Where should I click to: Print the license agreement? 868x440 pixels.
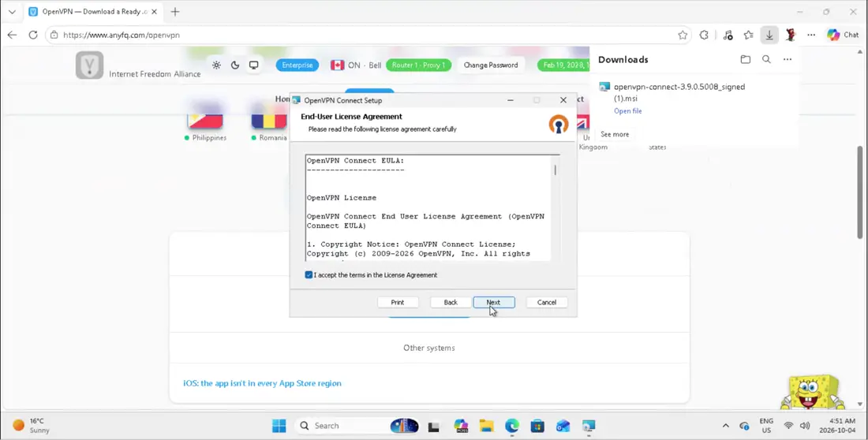pyautogui.click(x=398, y=302)
